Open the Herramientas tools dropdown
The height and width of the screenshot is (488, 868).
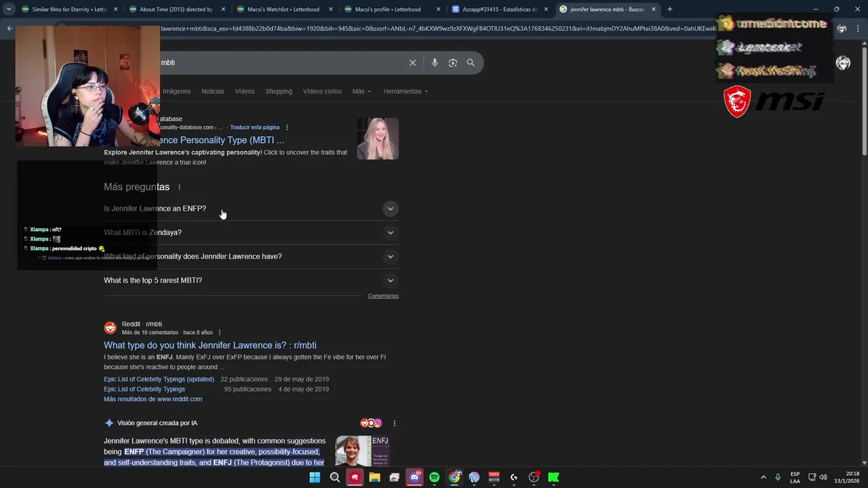tap(406, 91)
